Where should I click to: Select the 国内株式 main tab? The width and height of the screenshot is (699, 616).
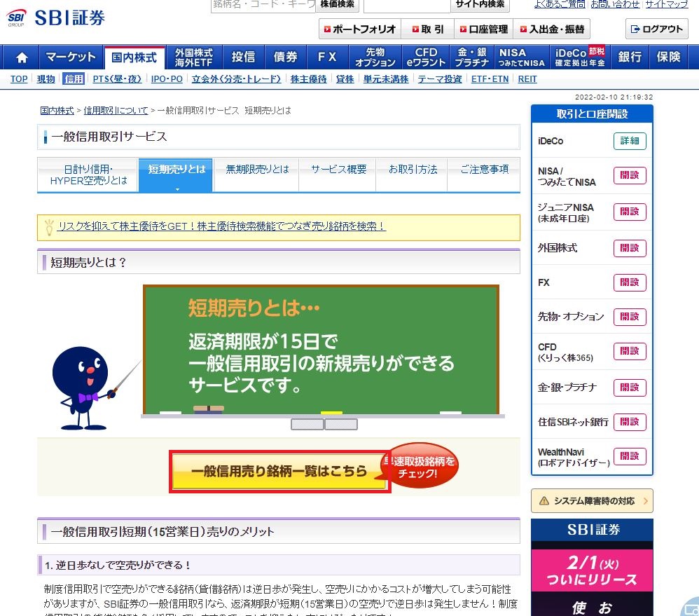134,57
